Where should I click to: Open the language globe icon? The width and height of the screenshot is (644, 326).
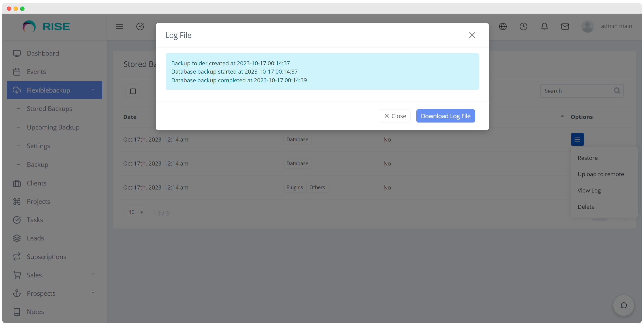503,27
